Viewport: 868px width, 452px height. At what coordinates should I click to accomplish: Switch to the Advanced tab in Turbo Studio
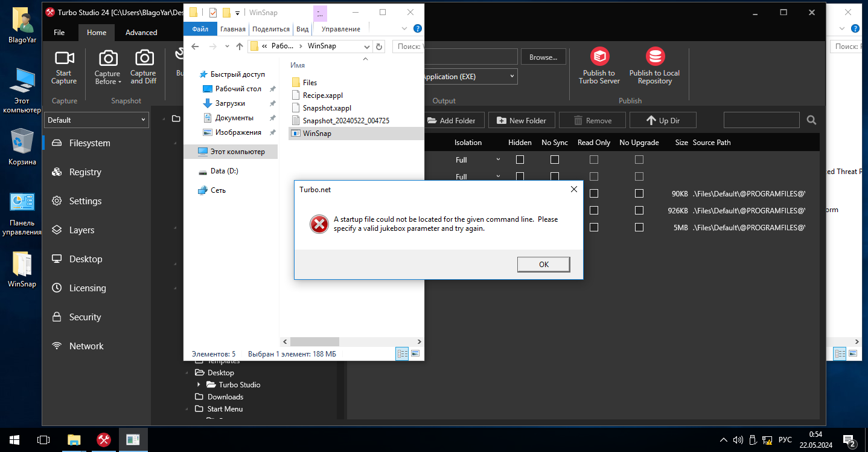141,33
